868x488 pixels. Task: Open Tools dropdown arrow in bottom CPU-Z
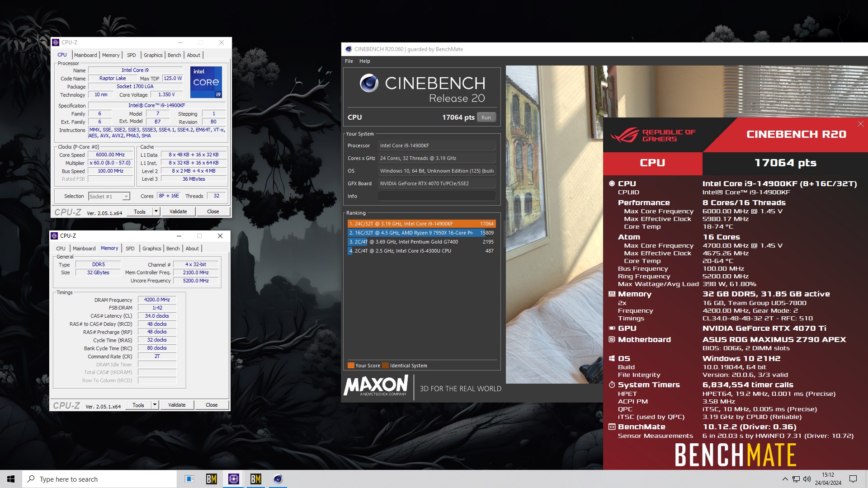(155, 405)
